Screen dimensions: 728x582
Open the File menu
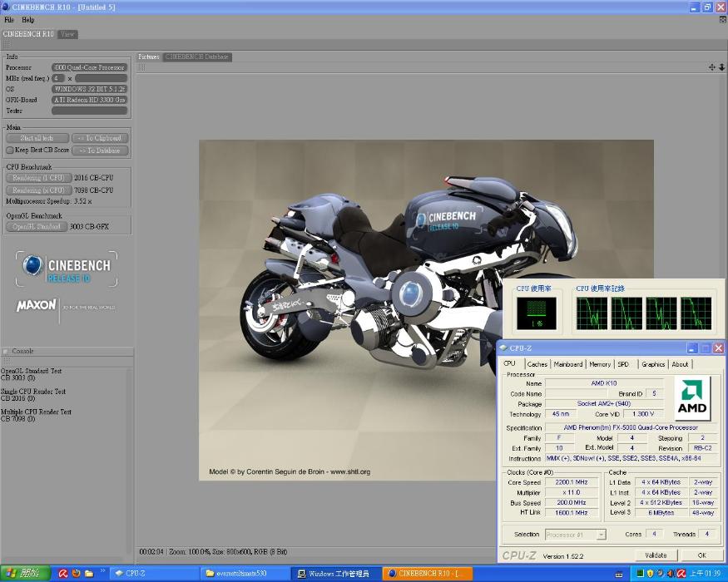(x=9, y=20)
